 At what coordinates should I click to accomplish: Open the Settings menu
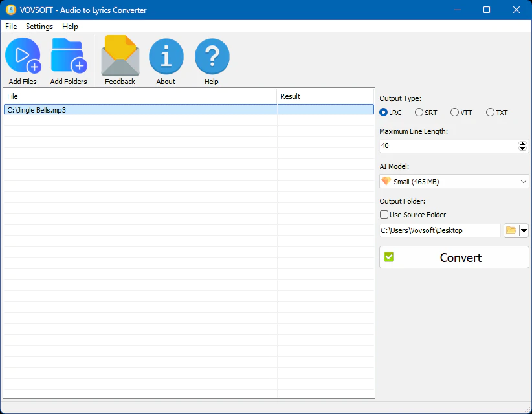39,27
